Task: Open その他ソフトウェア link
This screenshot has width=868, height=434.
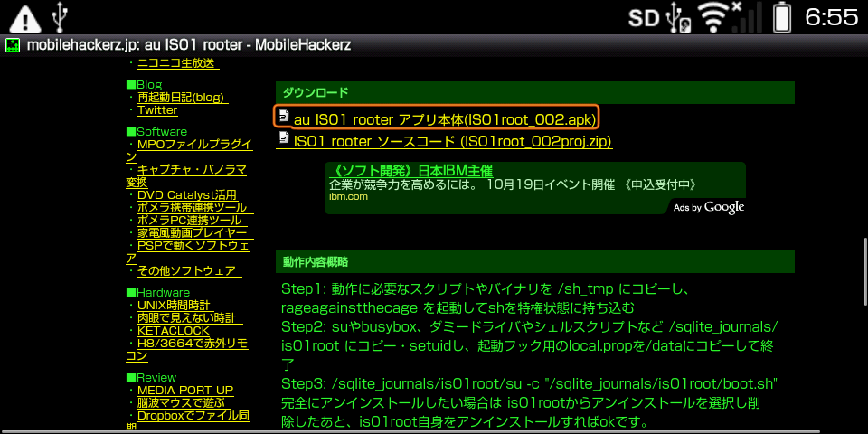Action: click(x=189, y=271)
